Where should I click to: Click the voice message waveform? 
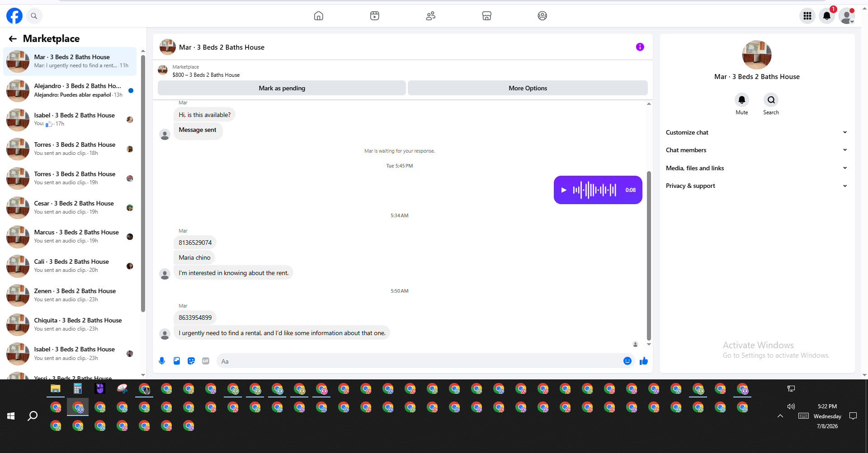[594, 190]
